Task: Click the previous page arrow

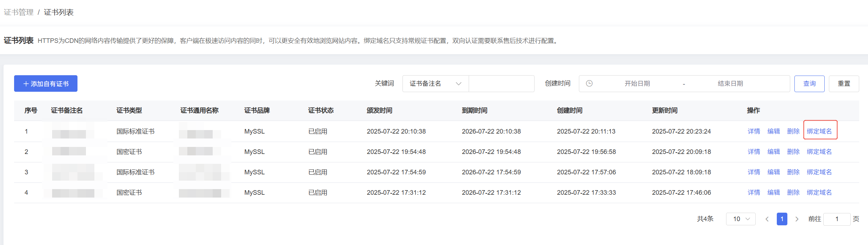Action: coord(767,219)
